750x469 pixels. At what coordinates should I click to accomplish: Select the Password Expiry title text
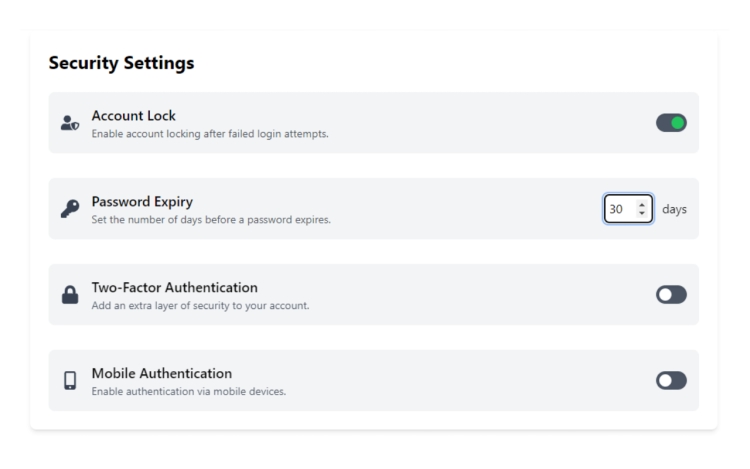[142, 202]
